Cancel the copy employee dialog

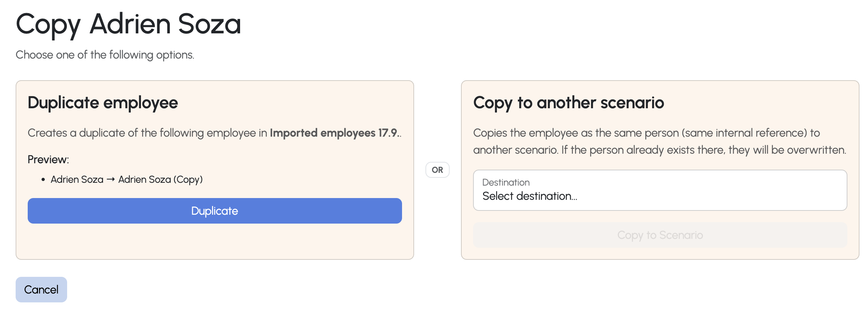click(x=41, y=290)
